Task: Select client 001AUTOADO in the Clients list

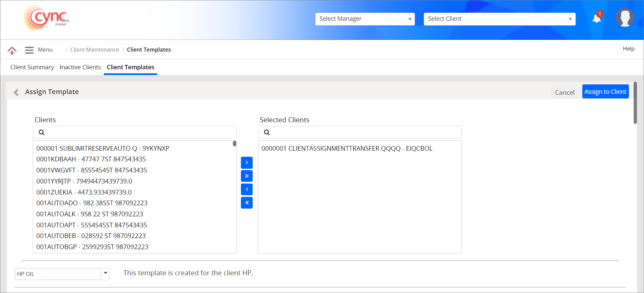Action: (x=92, y=203)
